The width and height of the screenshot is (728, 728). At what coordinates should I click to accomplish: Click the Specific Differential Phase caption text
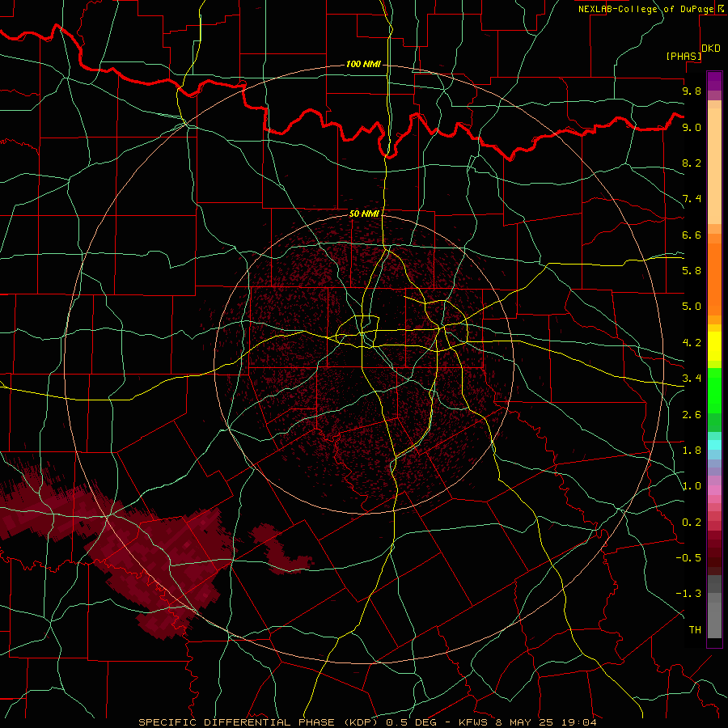click(366, 722)
